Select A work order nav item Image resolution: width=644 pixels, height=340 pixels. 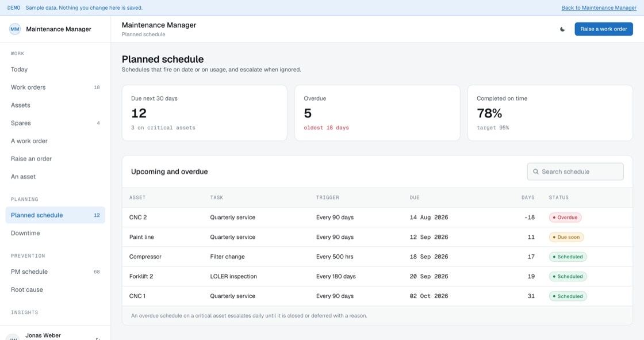tap(55, 141)
